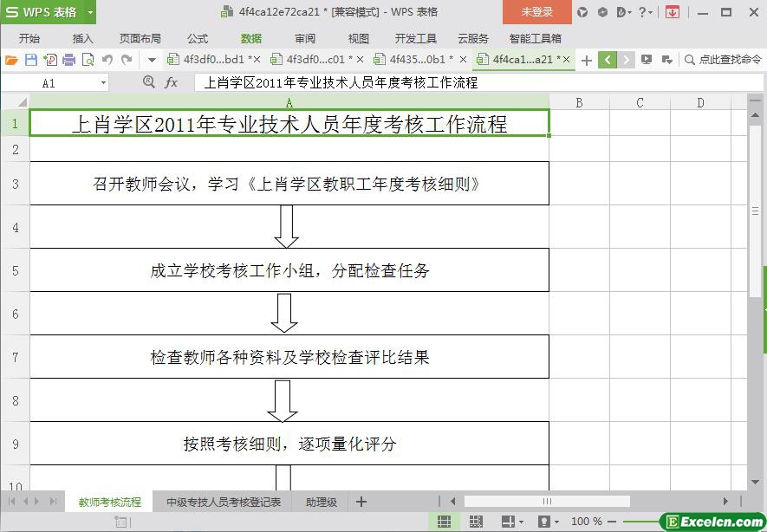Open the tab list dropdown icon
Screen dimensions: 767x532
click(666, 60)
